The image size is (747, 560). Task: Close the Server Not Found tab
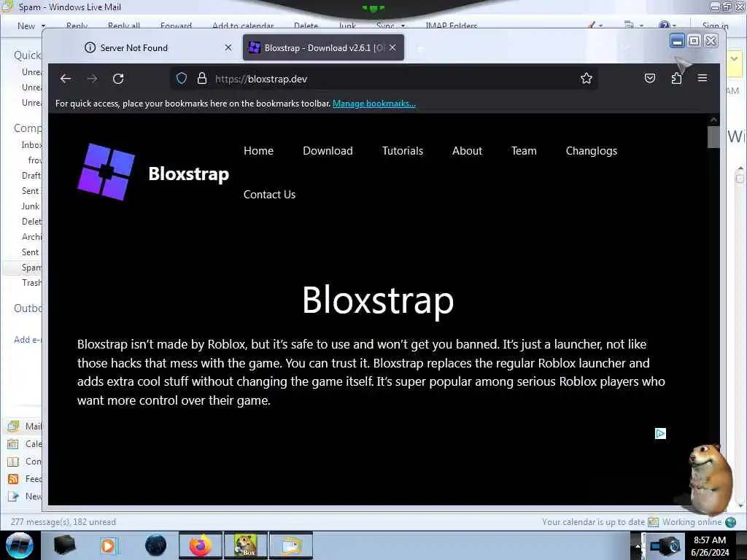point(228,47)
